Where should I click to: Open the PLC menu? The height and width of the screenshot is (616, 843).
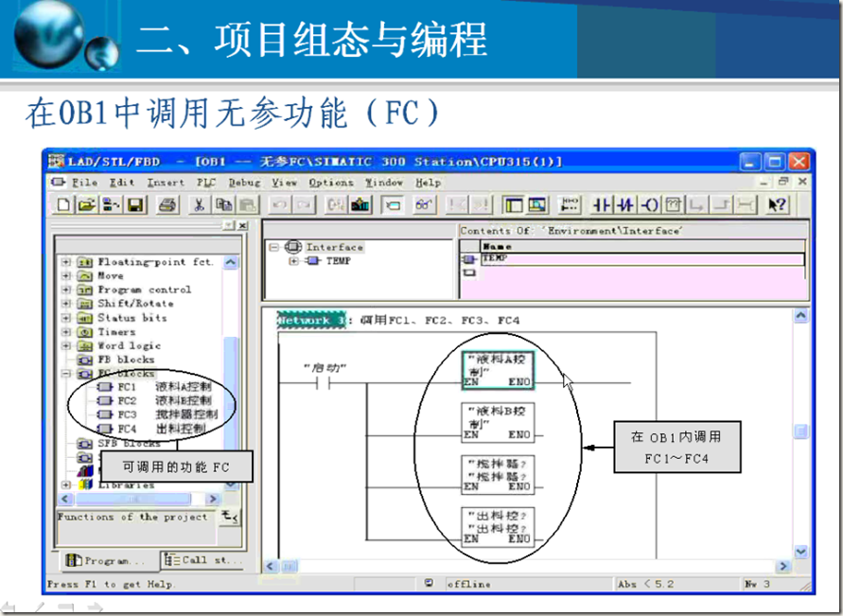[x=206, y=183]
